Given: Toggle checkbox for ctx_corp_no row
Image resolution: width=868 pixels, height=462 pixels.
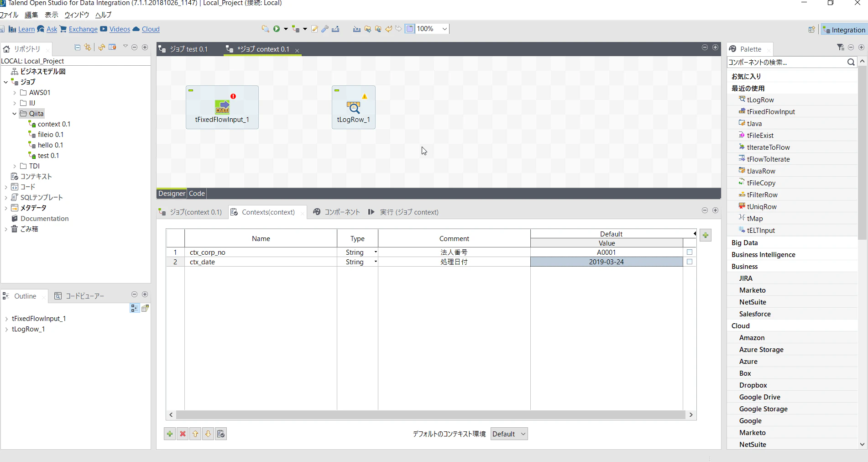Looking at the screenshot, I should tap(690, 252).
